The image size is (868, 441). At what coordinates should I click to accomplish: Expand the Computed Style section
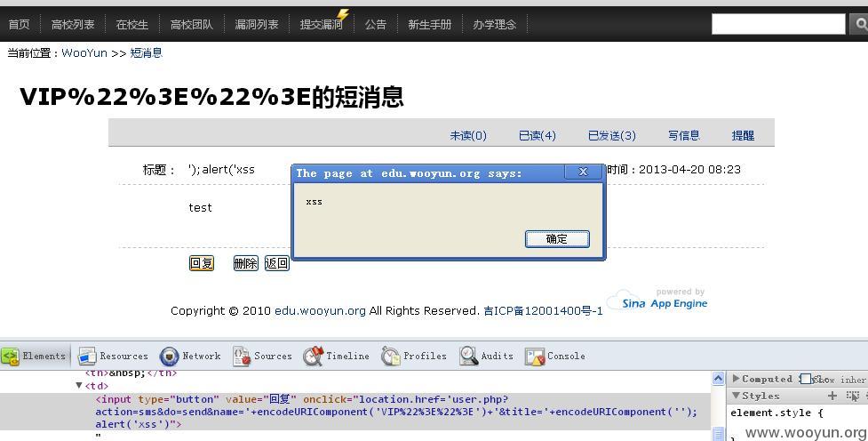[737, 379]
